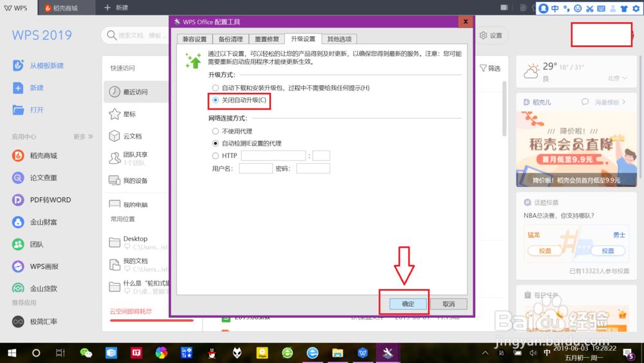Switch to the 兼容设置 tab

[x=194, y=39]
